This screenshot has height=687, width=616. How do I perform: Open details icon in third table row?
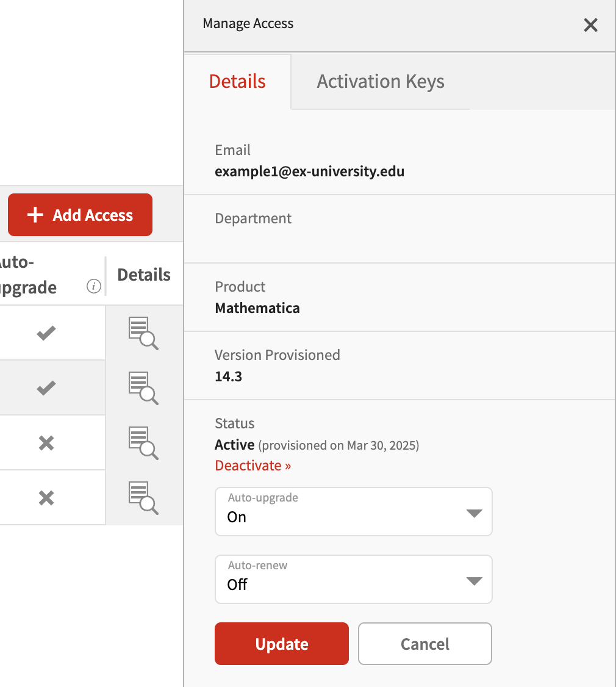tap(143, 442)
